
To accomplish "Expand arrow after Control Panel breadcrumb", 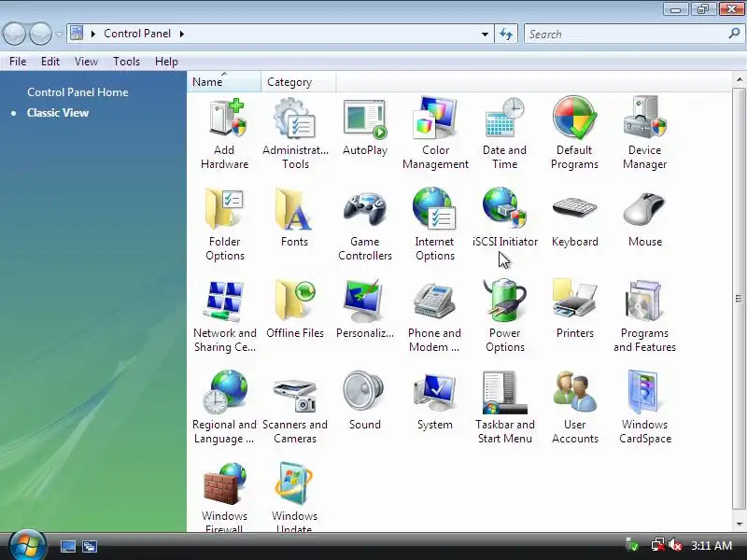I will coord(181,34).
